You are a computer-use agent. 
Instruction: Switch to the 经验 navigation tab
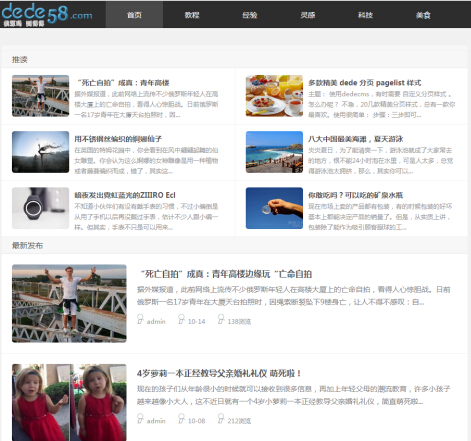[250, 15]
